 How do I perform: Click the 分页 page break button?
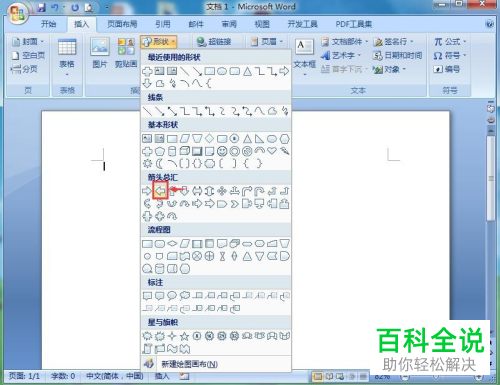pyautogui.click(x=24, y=69)
